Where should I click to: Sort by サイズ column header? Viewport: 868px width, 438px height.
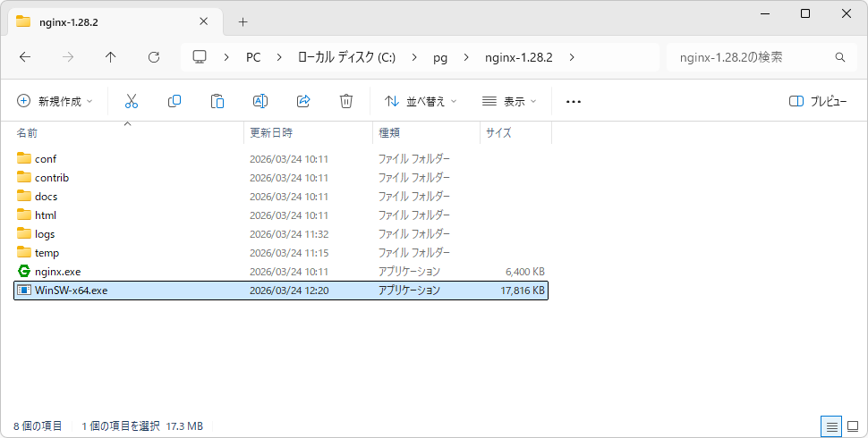click(x=516, y=132)
